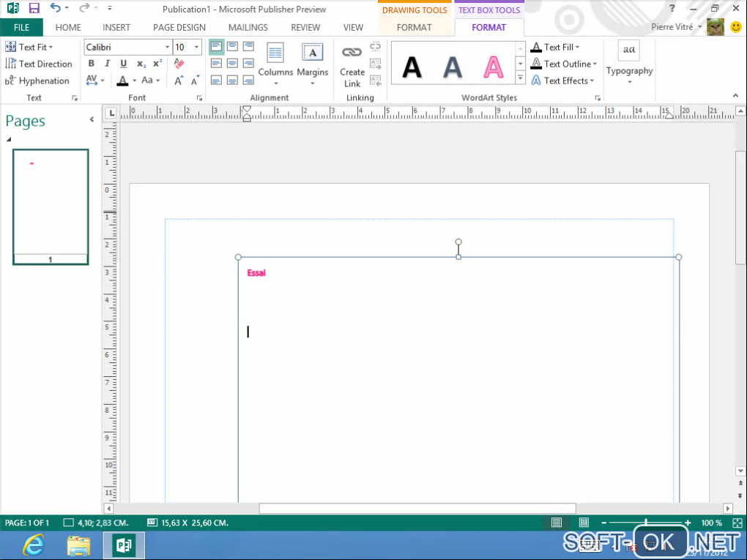Decrease font size with shrink icon

point(195,81)
